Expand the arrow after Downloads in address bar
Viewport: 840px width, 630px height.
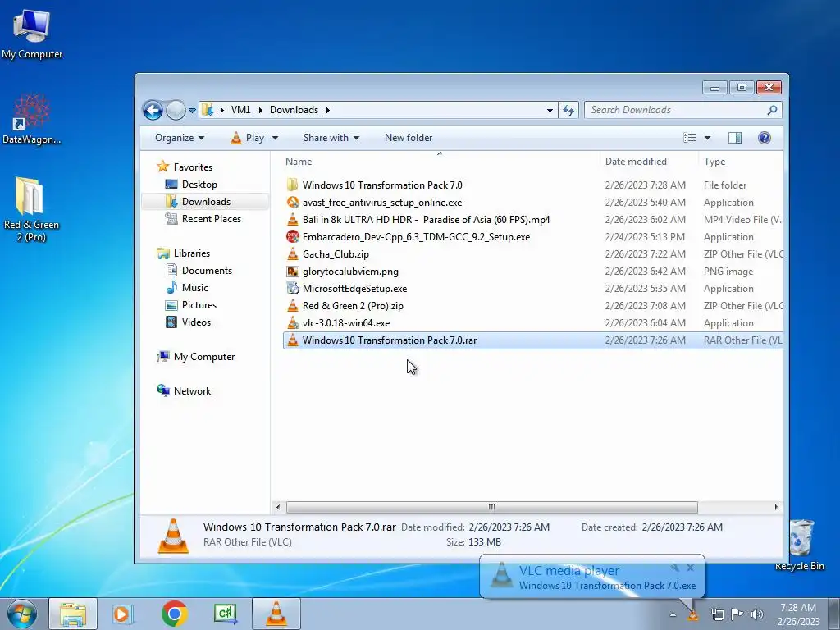click(327, 110)
